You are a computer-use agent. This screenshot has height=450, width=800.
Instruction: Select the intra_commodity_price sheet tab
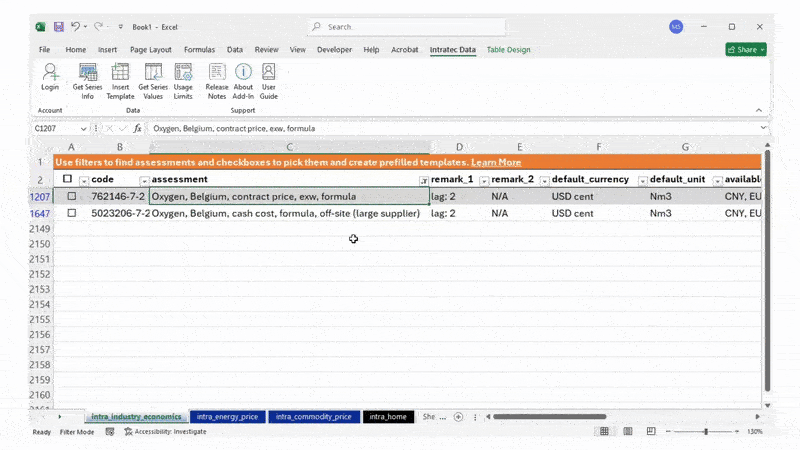tap(313, 417)
